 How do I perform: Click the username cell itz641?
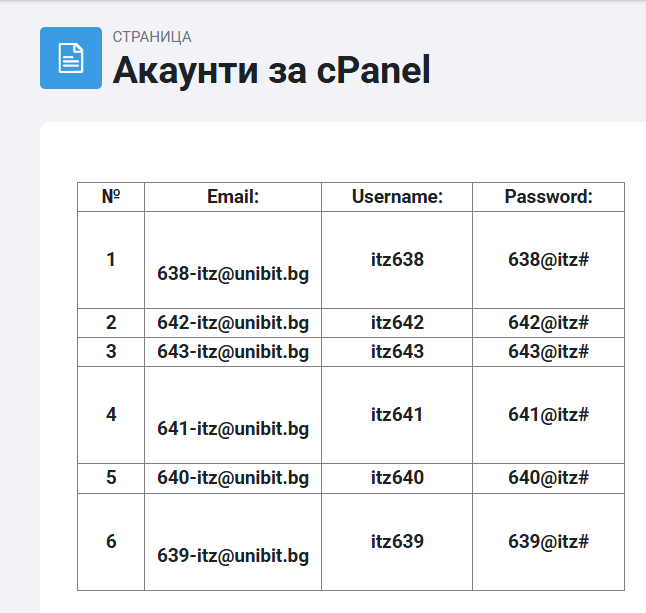pyautogui.click(x=397, y=415)
